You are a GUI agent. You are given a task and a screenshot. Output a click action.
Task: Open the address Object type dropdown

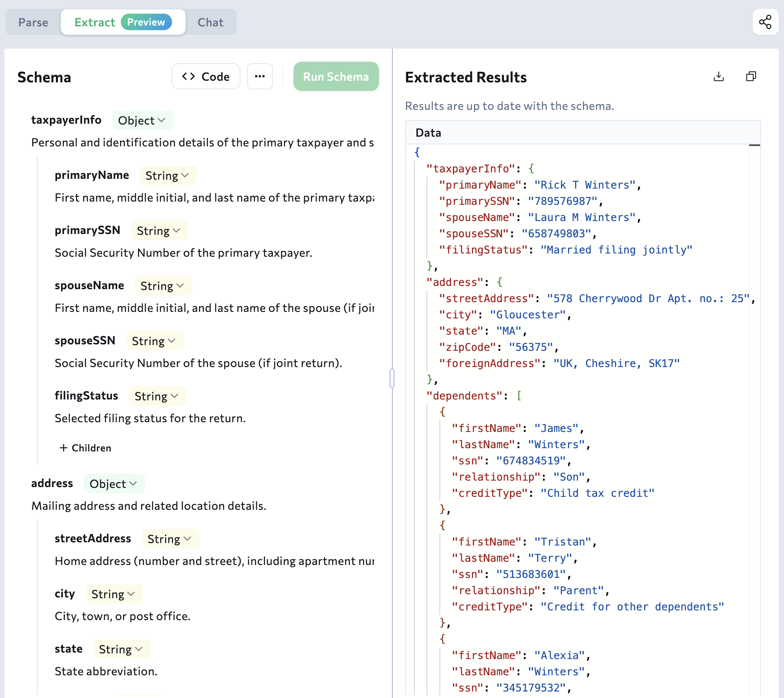coord(114,484)
